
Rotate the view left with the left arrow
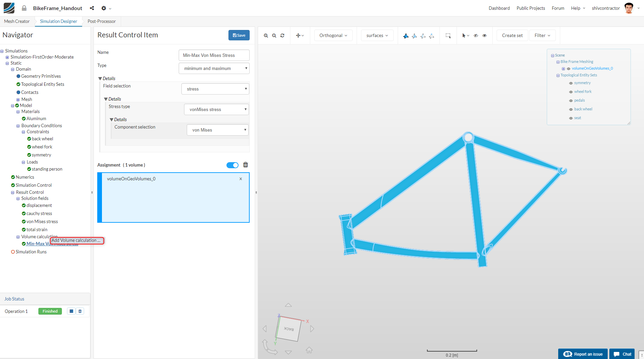click(x=265, y=329)
